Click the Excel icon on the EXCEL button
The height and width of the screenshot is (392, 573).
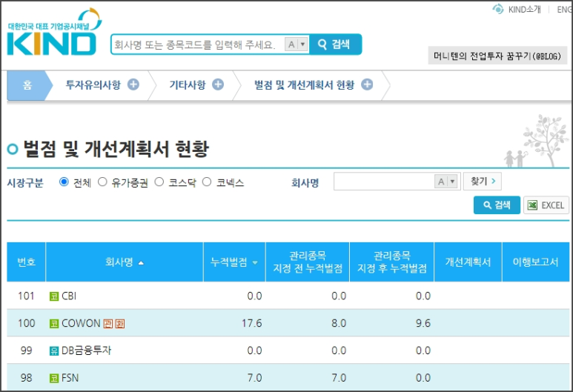click(532, 205)
